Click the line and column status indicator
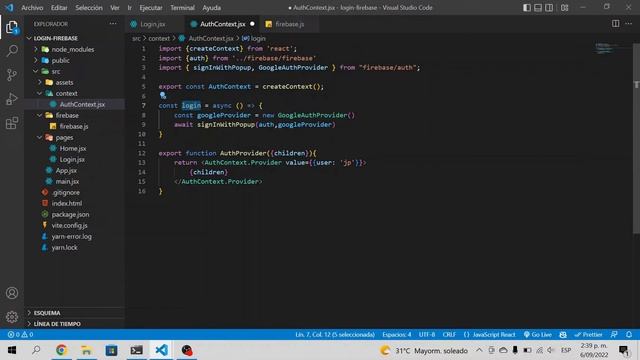640x360 pixels. [335, 335]
